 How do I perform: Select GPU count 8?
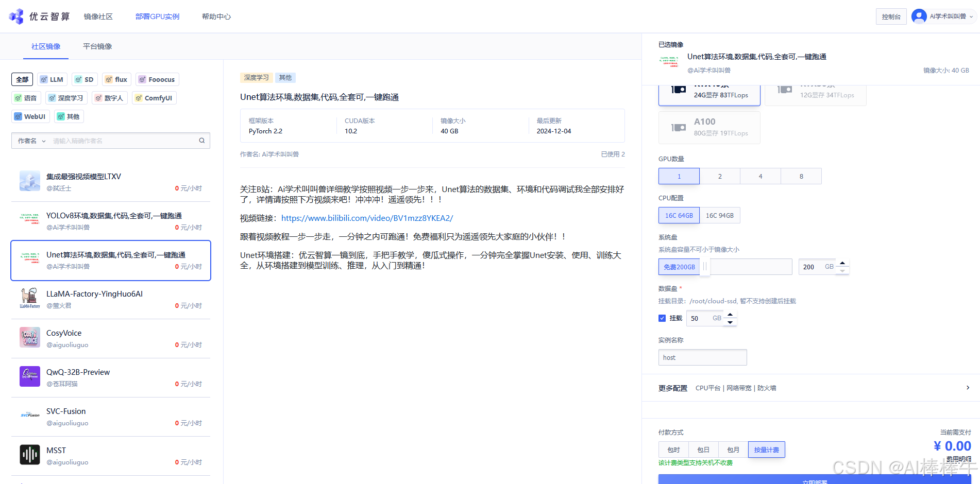click(801, 176)
